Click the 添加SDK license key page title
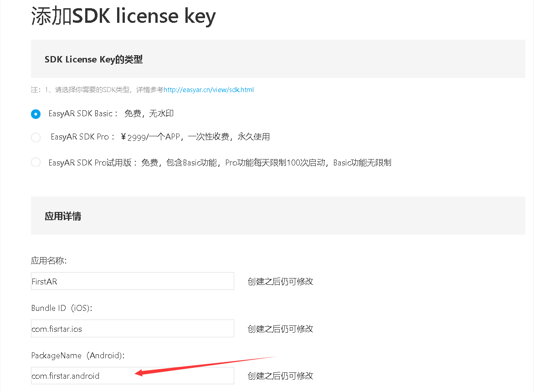 [x=123, y=16]
